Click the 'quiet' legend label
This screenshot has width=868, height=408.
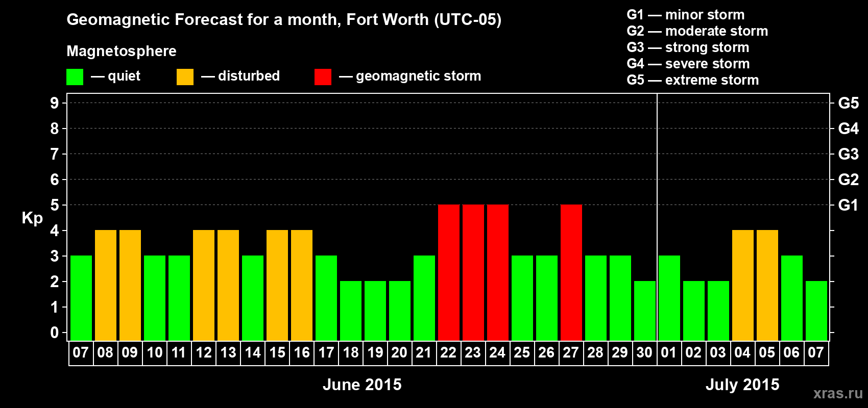point(124,76)
